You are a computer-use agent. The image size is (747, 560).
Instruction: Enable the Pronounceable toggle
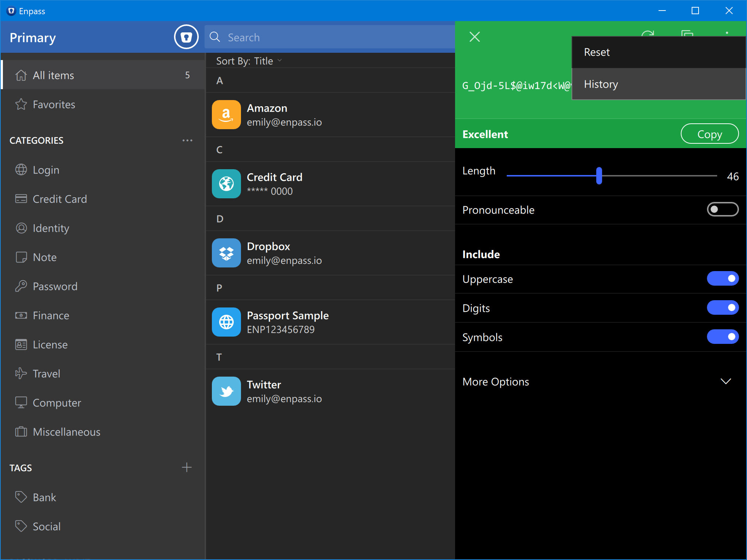723,209
